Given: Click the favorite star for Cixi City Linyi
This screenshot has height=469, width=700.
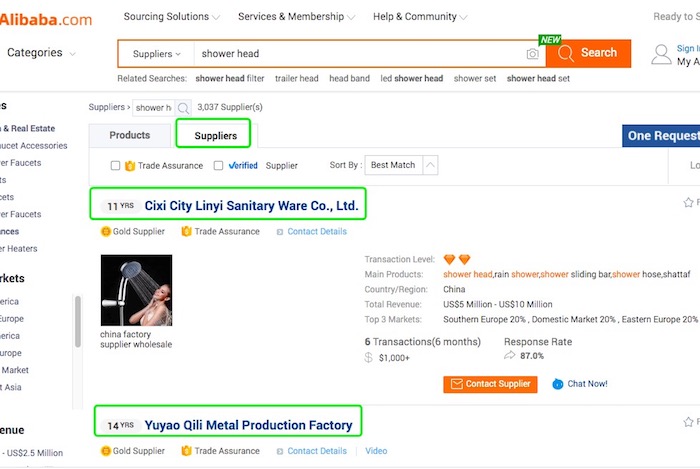Looking at the screenshot, I should pos(688,203).
